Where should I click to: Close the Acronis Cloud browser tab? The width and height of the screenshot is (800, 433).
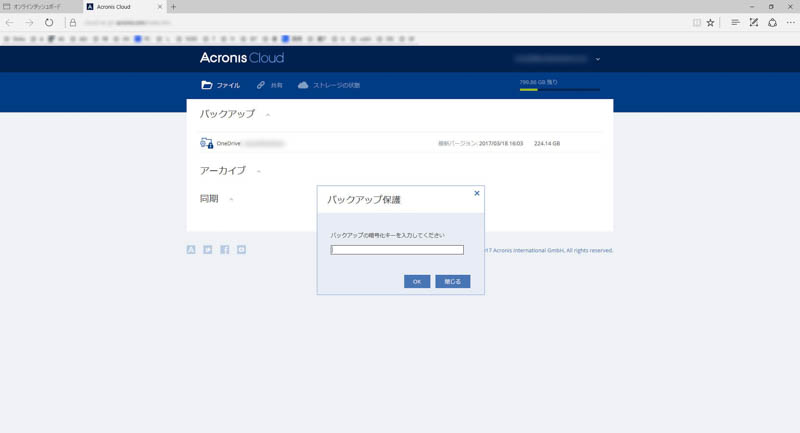pyautogui.click(x=160, y=7)
